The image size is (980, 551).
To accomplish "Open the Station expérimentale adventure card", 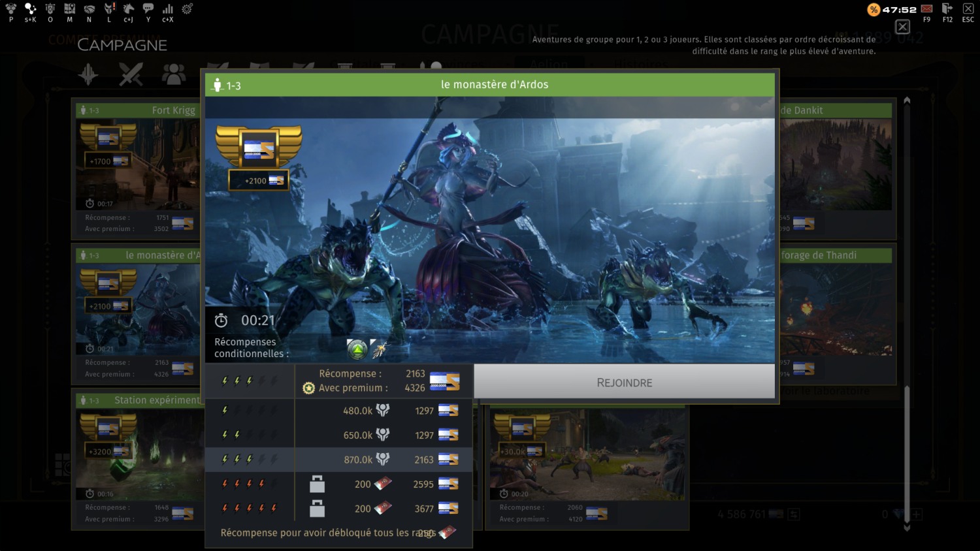I will [139, 459].
